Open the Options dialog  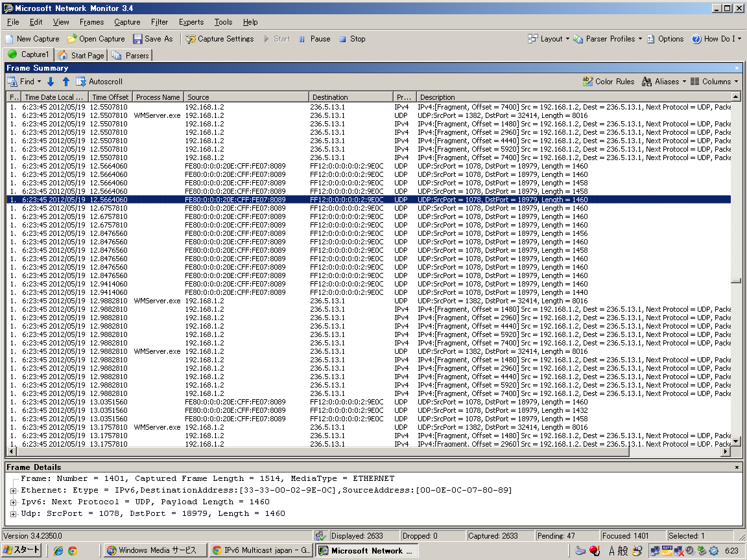point(665,39)
